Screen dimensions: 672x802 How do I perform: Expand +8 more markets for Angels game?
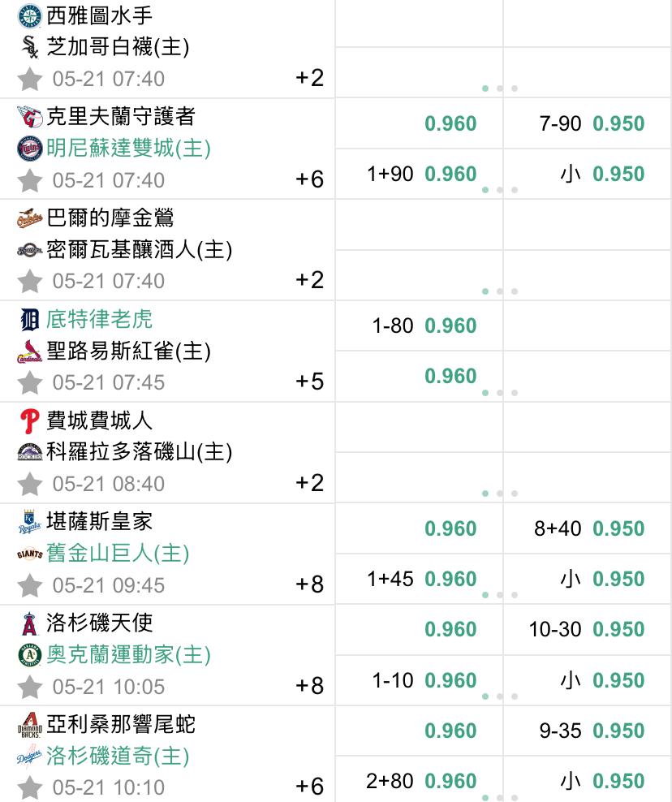tap(309, 686)
